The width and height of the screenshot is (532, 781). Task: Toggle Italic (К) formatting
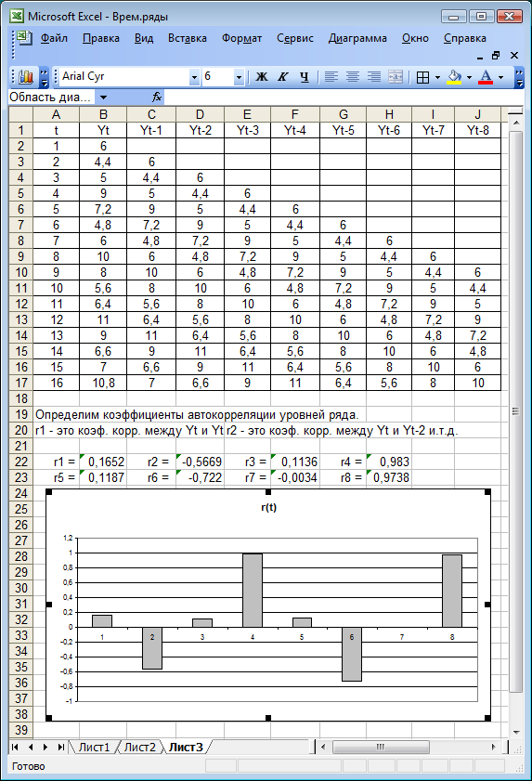[283, 77]
